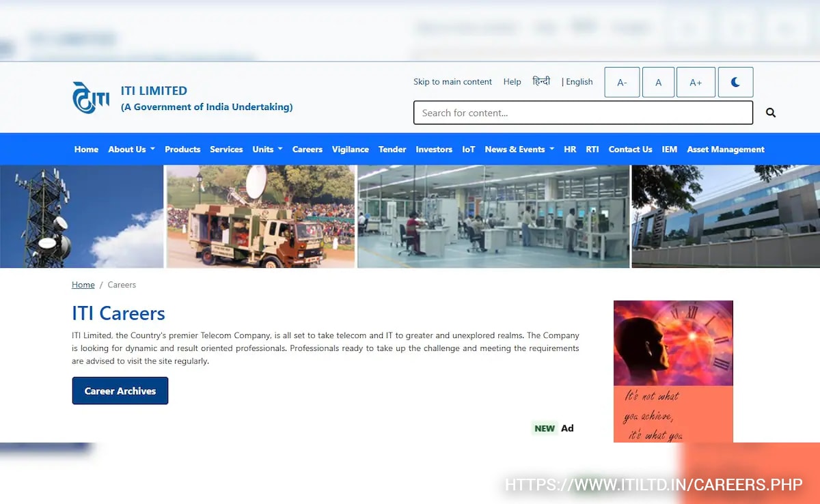Viewport: 820px width, 504px height.
Task: Toggle dark mode with moon icon
Action: point(735,82)
